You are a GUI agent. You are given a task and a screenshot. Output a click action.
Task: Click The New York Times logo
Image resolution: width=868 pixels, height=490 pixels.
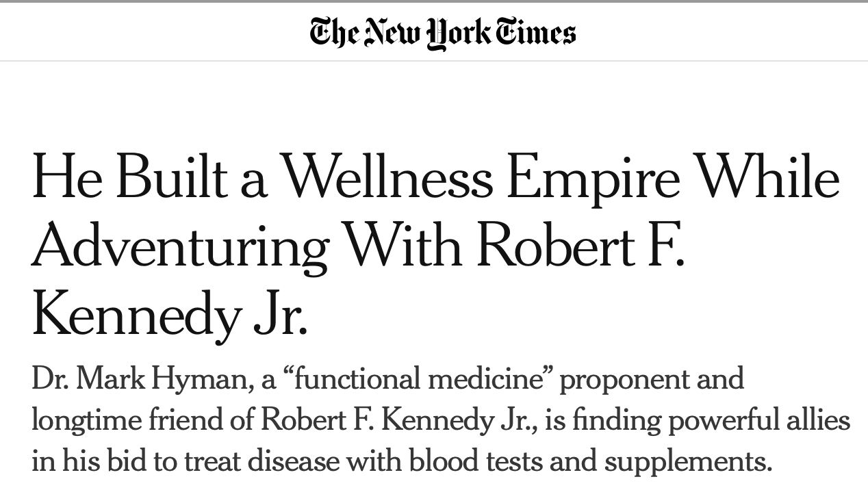point(442,33)
